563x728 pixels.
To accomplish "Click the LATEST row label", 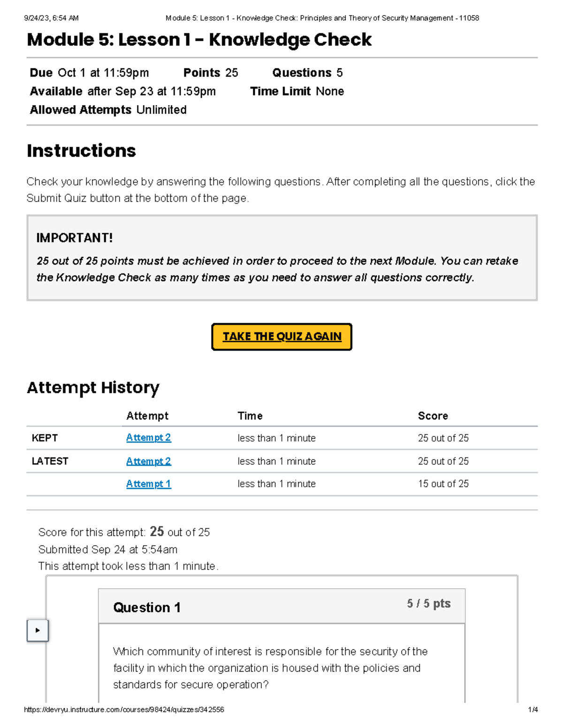I will 50,461.
